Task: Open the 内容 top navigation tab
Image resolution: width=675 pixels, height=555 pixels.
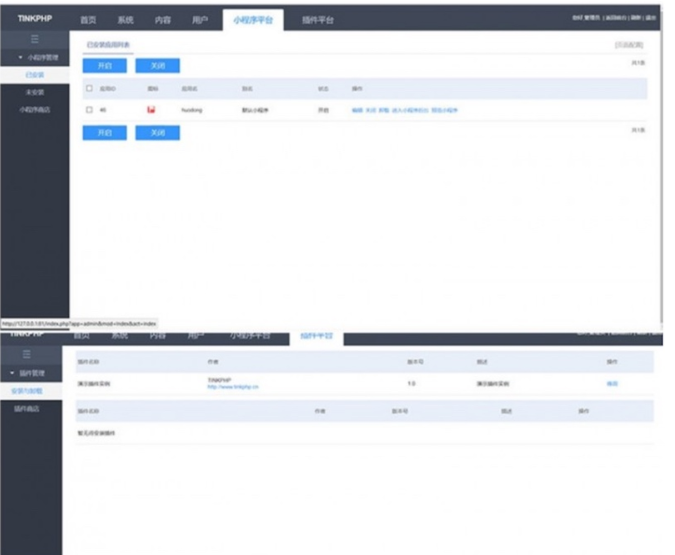Action: 162,19
